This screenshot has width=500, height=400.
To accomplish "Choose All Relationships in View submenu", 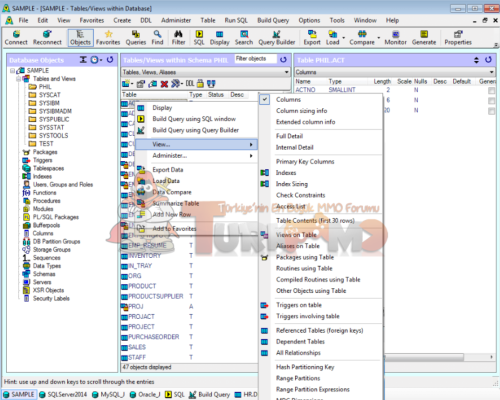I will (298, 353).
